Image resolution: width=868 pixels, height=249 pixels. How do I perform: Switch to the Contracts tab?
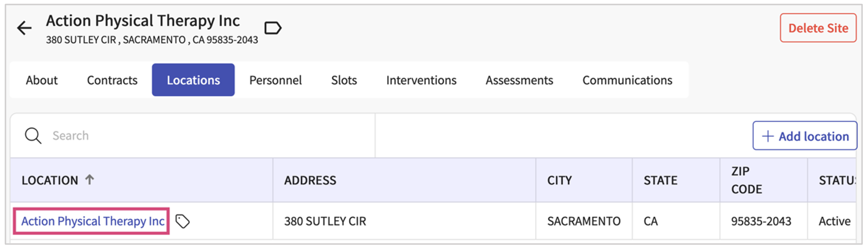tap(112, 80)
